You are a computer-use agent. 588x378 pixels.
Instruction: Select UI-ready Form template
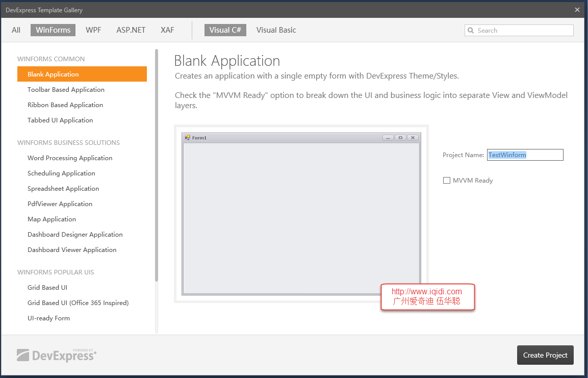click(82, 318)
